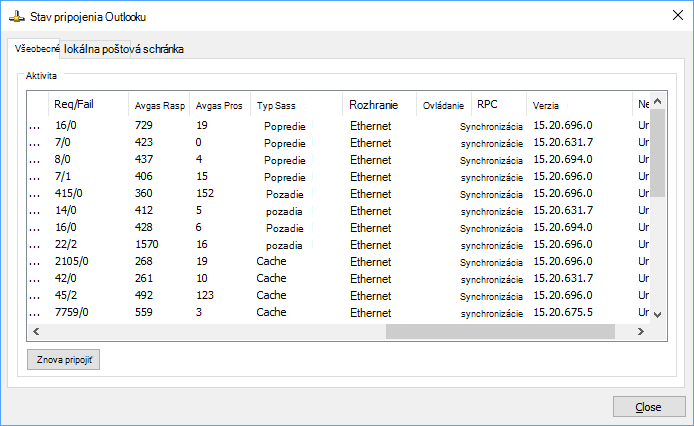
Task: Sort by the Req/Fail column header
Action: click(x=88, y=105)
